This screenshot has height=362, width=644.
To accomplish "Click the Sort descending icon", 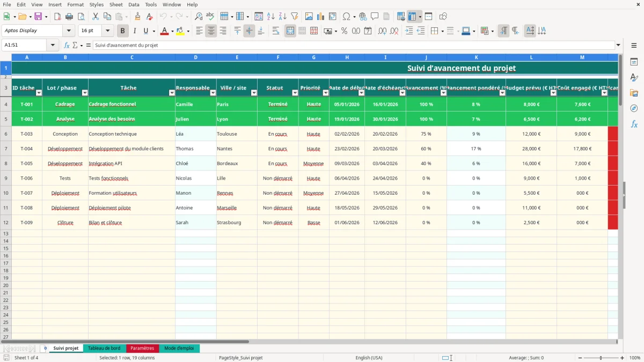I will pos(283,16).
